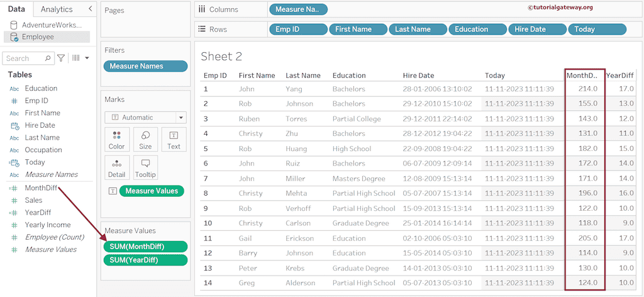Image resolution: width=644 pixels, height=297 pixels.
Task: Click the text icon left of the Measure Values pill
Action: coord(111,191)
